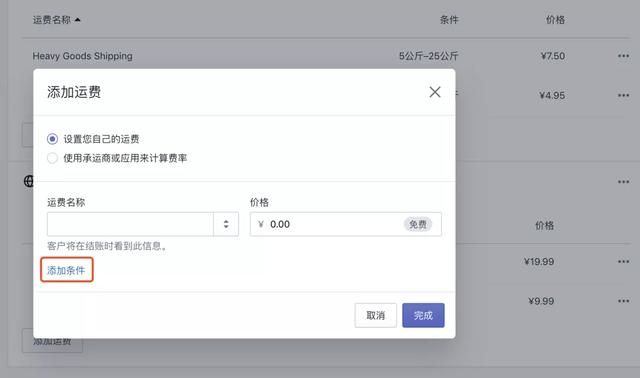640x378 pixels.
Task: Click the globe icon behind the dialog
Action: (x=29, y=181)
